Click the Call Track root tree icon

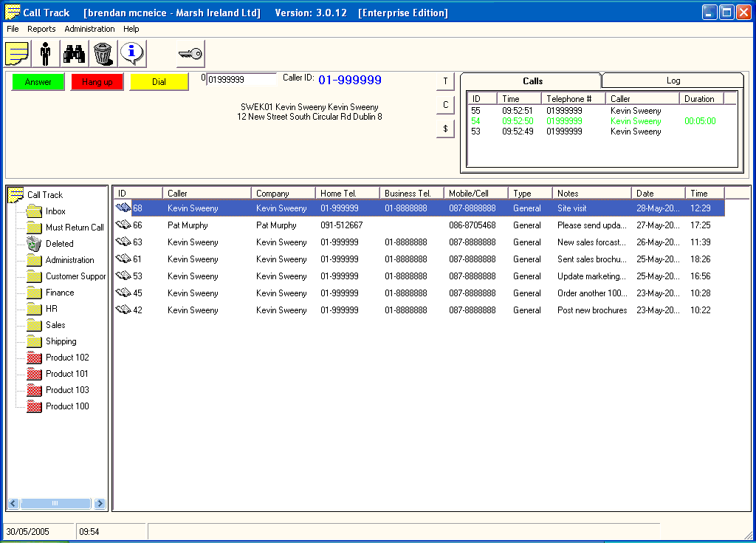[16, 194]
